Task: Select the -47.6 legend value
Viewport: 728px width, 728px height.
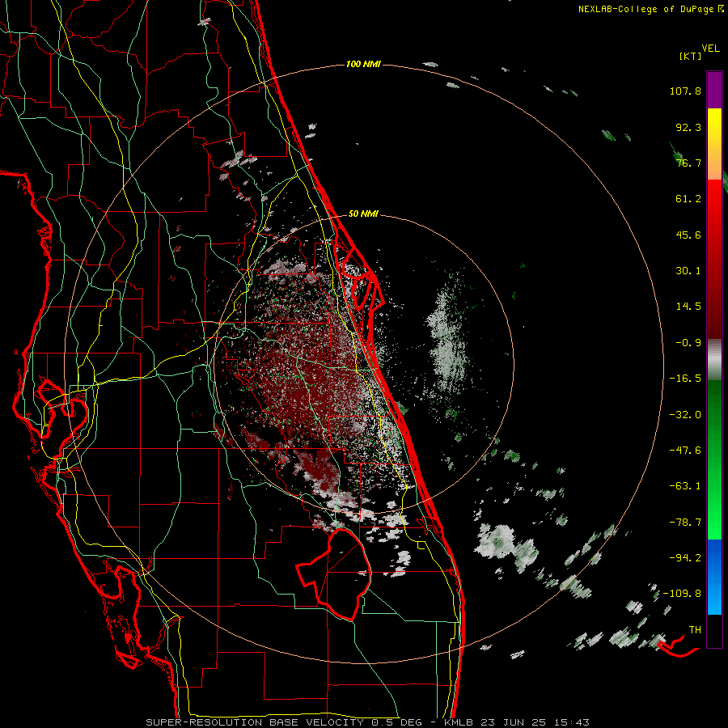Action: [685, 451]
